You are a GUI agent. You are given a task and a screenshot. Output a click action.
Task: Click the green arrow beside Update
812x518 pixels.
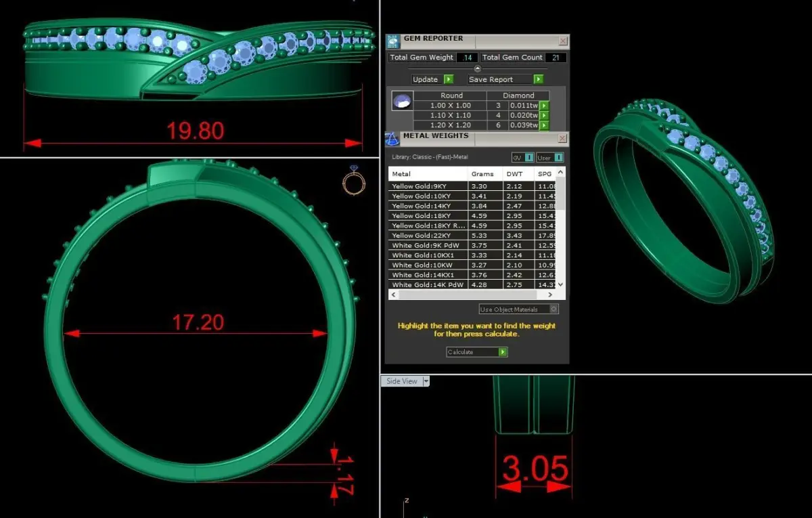click(449, 79)
